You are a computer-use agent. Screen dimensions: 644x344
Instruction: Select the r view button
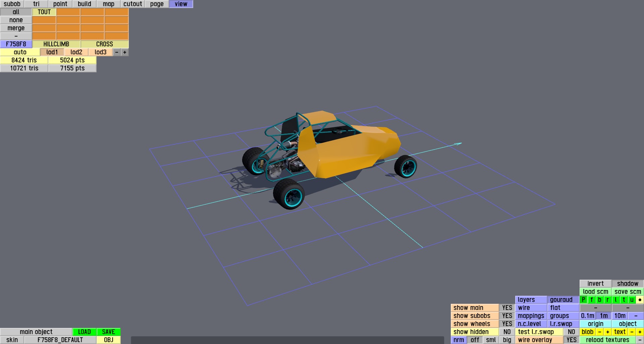(608, 300)
